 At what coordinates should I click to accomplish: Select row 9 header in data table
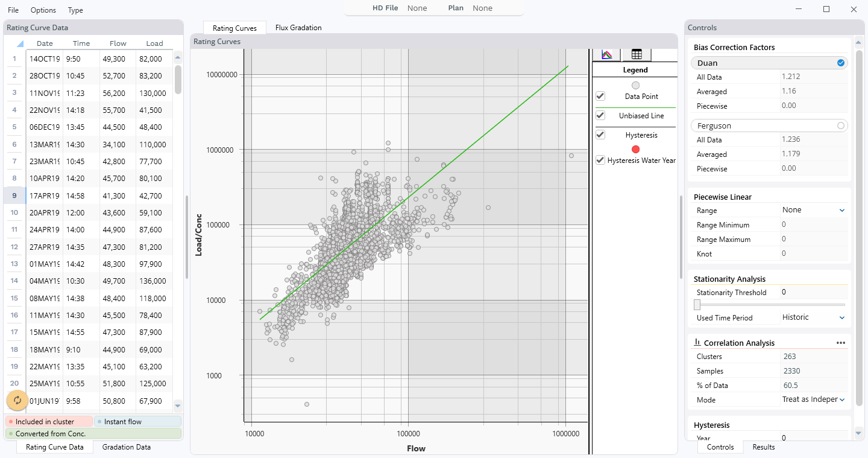coord(14,196)
